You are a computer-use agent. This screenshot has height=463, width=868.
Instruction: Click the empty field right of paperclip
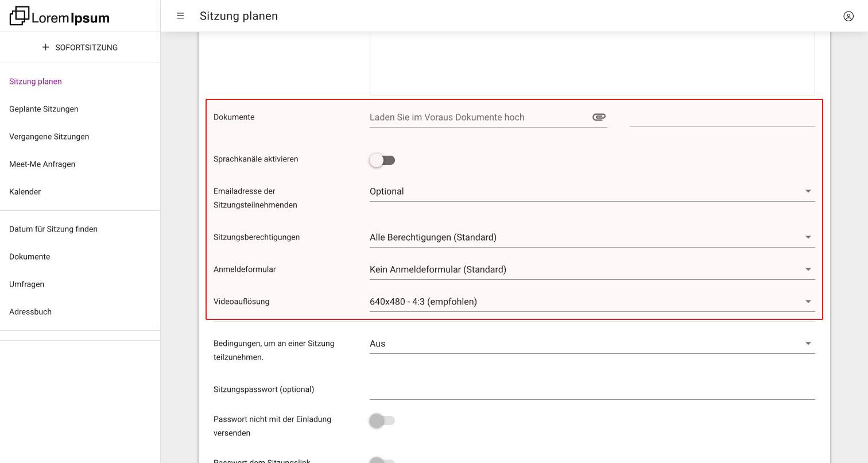(x=722, y=117)
